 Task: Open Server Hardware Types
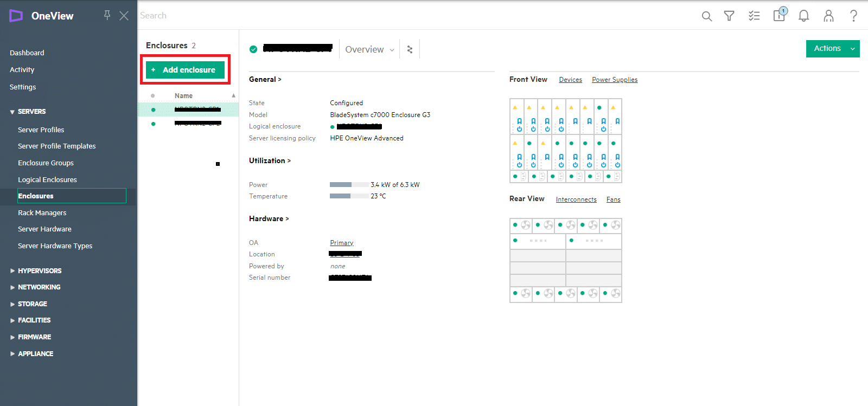(55, 246)
